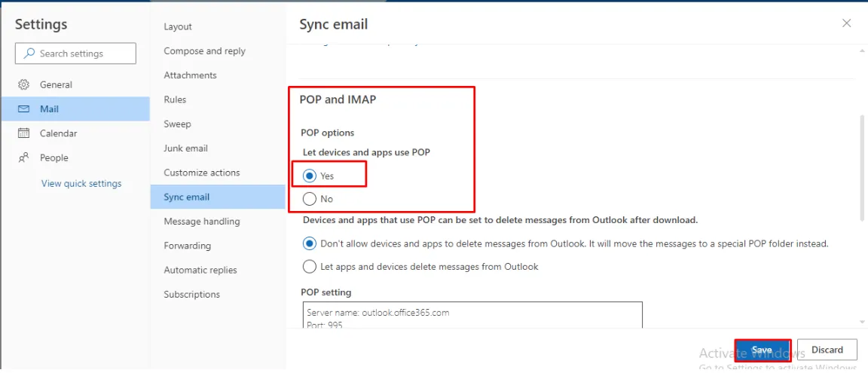Choose Don't allow devices to delete messages

click(310, 243)
